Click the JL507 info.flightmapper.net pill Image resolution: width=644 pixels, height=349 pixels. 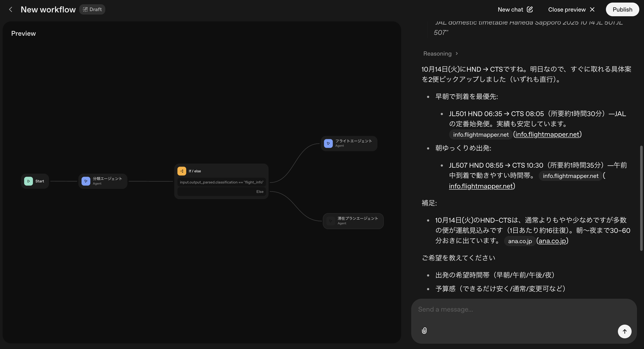[571, 176]
